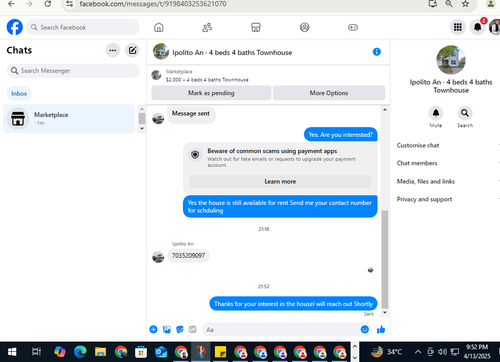
Task: Open the emoji picker in message box
Action: coord(365,329)
